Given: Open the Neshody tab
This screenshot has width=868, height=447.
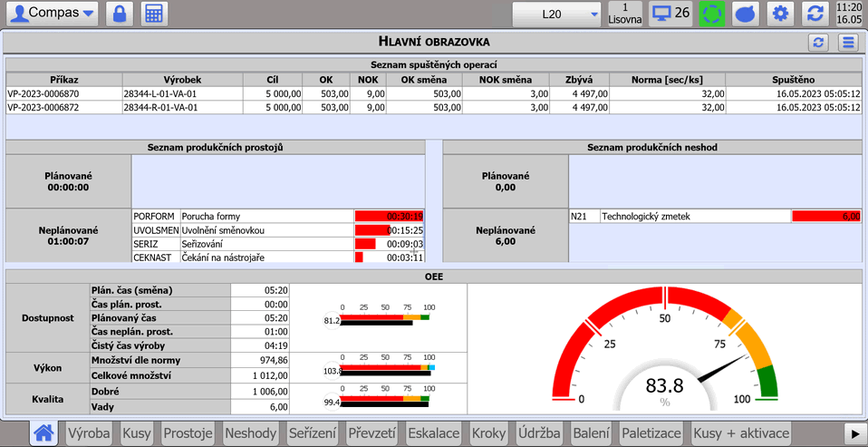Looking at the screenshot, I should click(x=251, y=433).
